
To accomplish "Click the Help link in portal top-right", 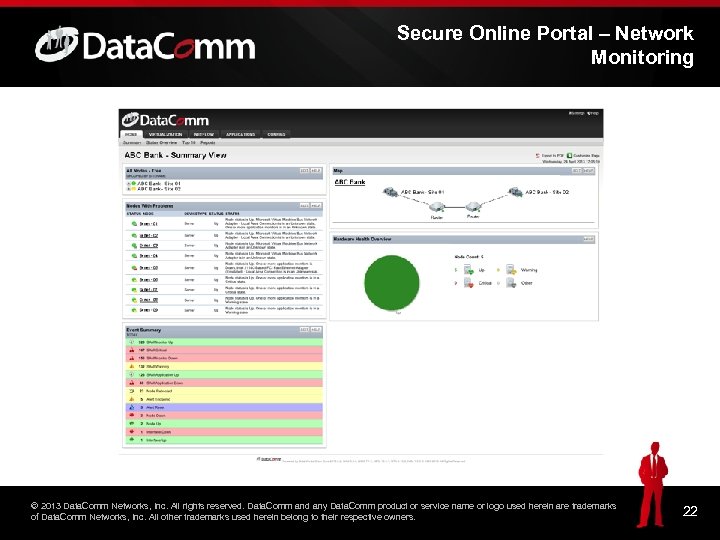I will point(593,113).
